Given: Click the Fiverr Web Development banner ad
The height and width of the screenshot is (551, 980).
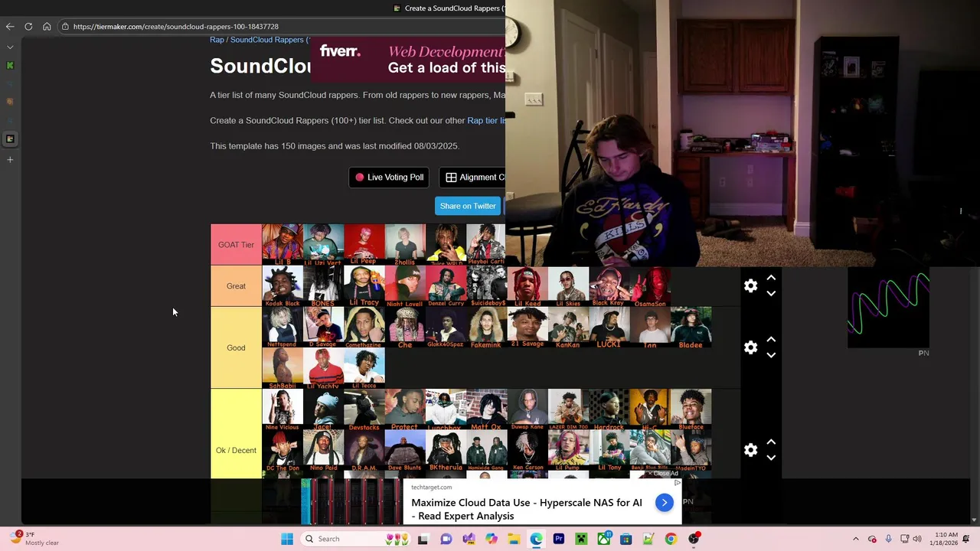Looking at the screenshot, I should point(408,60).
